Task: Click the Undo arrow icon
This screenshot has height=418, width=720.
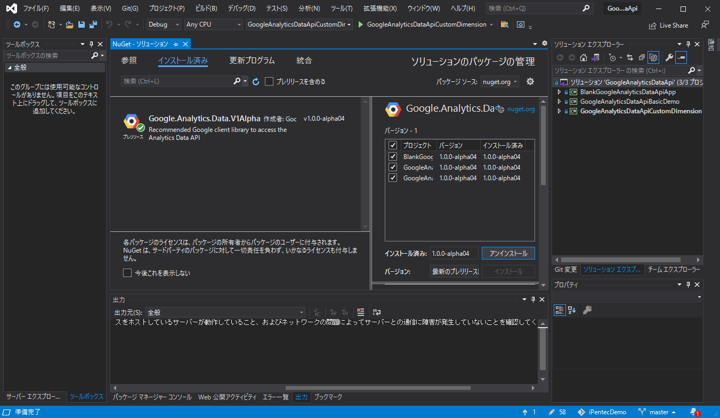Action: pos(109,24)
